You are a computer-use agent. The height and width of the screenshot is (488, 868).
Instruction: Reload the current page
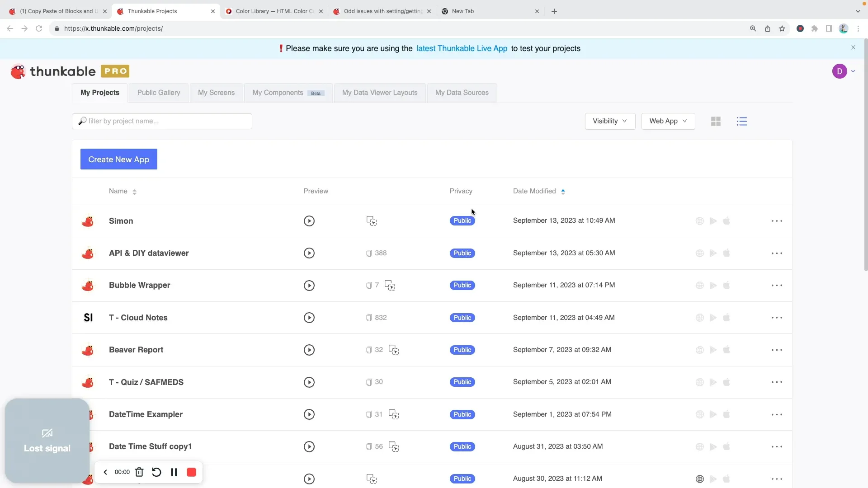click(39, 28)
